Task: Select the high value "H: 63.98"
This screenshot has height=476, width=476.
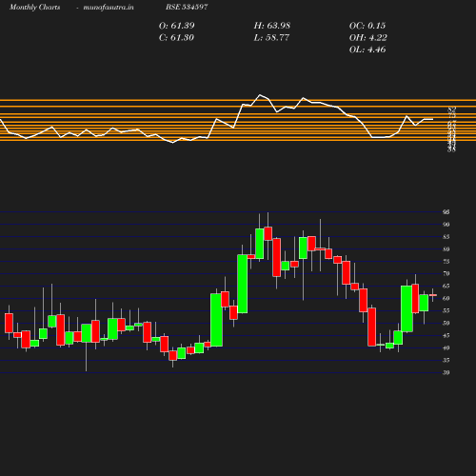Action: point(272,26)
